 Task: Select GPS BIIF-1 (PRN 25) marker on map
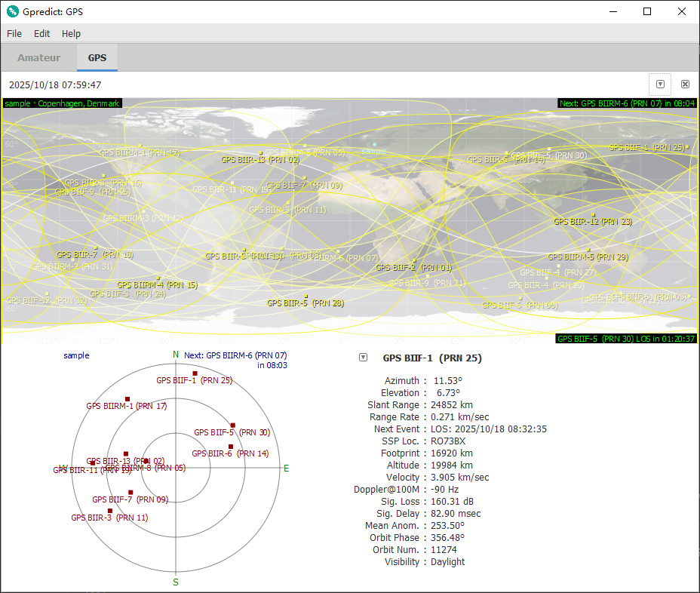[x=687, y=146]
